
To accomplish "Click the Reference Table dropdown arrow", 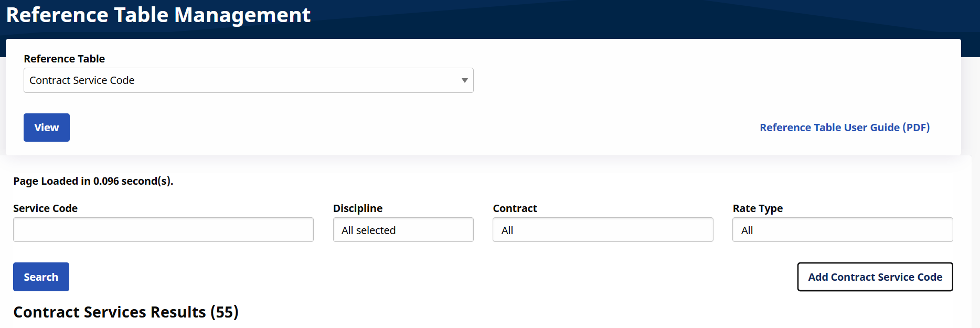I will point(464,80).
